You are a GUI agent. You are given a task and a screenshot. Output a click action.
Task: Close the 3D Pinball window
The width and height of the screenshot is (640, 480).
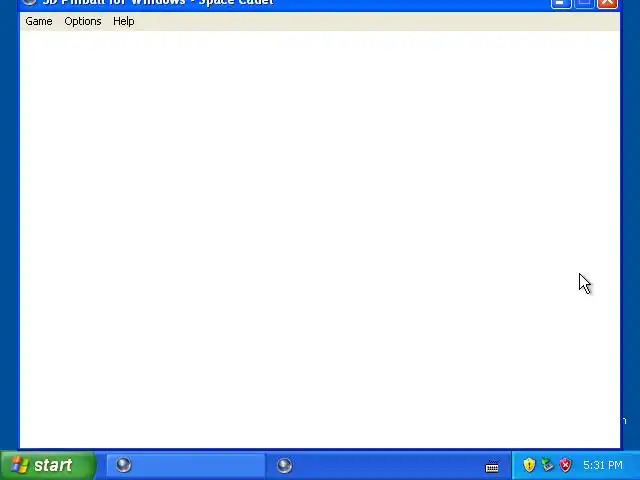point(607,3)
